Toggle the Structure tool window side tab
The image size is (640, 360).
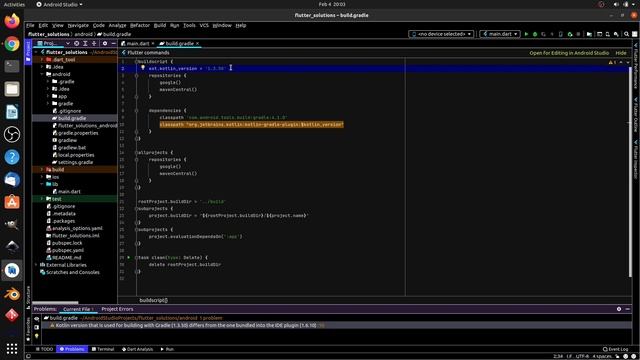[28, 297]
